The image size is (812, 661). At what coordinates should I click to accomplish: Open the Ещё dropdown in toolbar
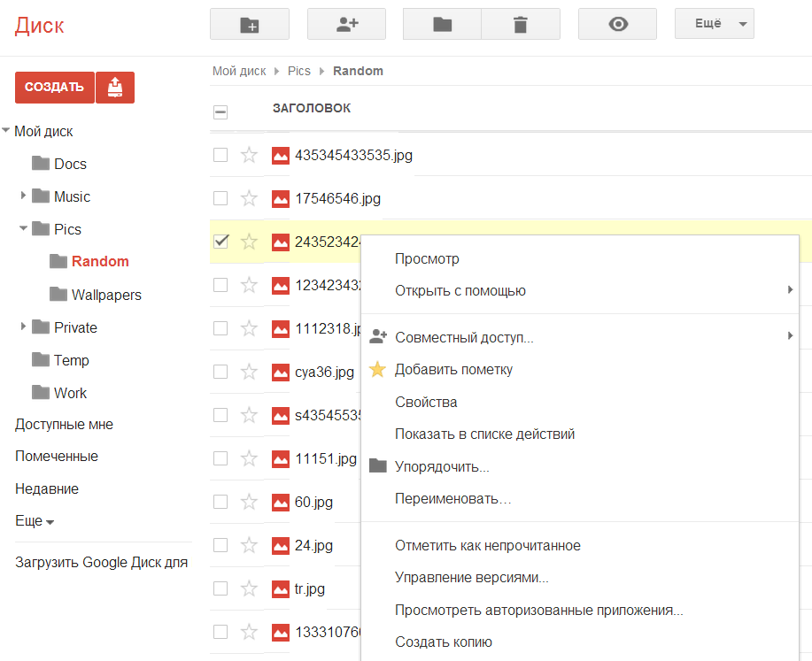click(714, 25)
